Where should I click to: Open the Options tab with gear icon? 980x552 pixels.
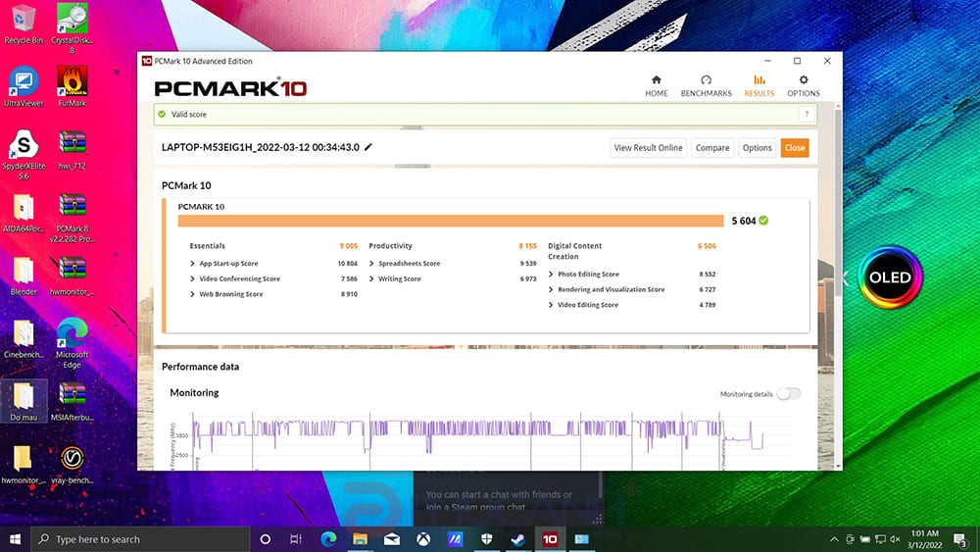tap(804, 85)
